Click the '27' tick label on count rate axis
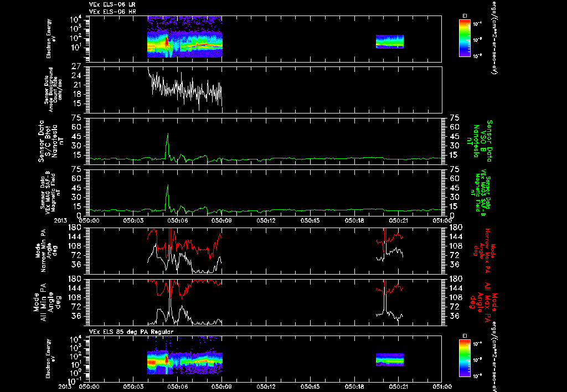This screenshot has width=567, height=392. (x=76, y=67)
